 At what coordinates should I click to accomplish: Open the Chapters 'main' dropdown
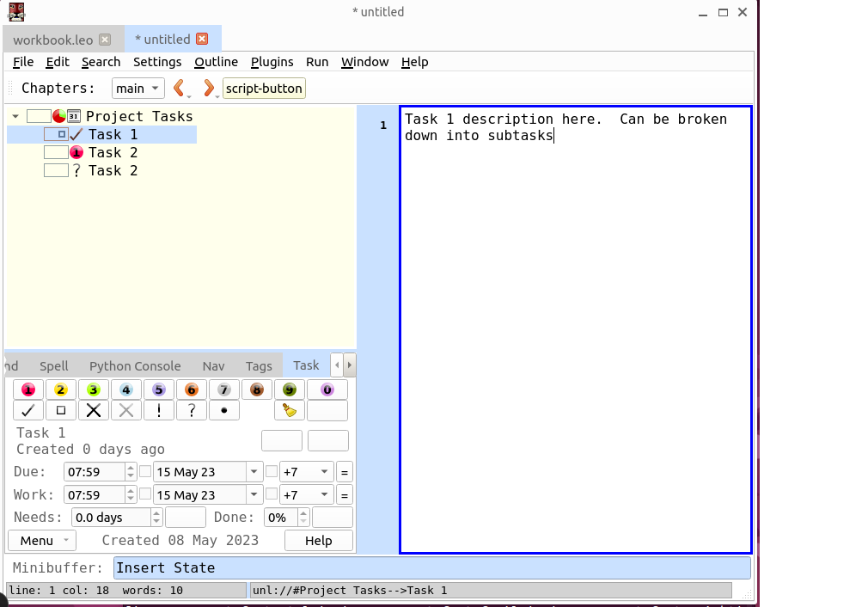coord(138,88)
